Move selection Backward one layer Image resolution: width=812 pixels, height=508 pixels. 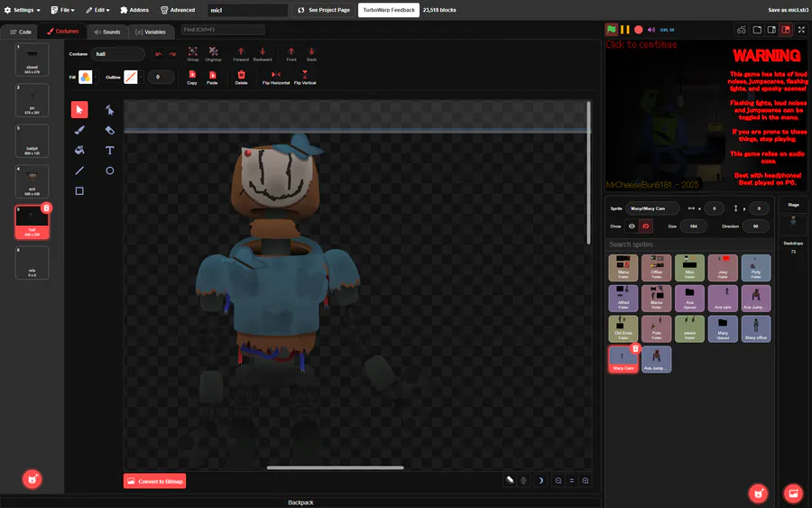coord(263,53)
